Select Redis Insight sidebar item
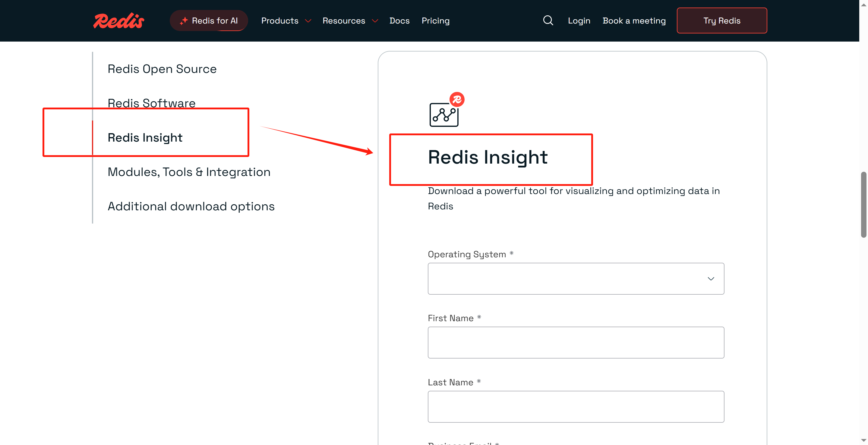Viewport: 868px width, 445px height. 145,138
